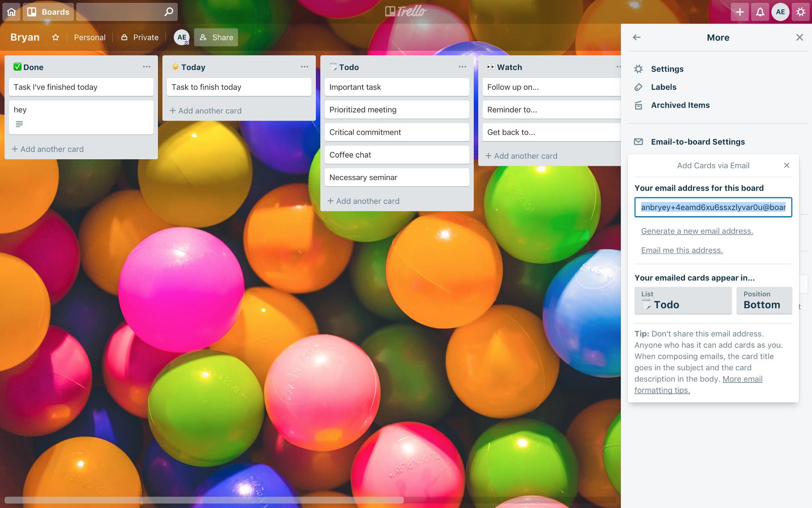Screen dimensions: 812x508
Task: Click description icon on hey card
Action: pyautogui.click(x=19, y=124)
